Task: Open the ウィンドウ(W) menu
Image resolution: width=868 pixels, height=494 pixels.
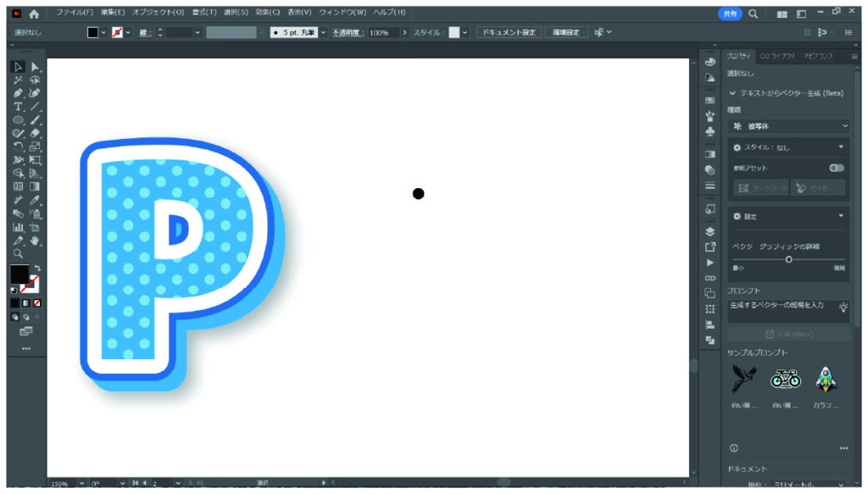Action: tap(342, 12)
